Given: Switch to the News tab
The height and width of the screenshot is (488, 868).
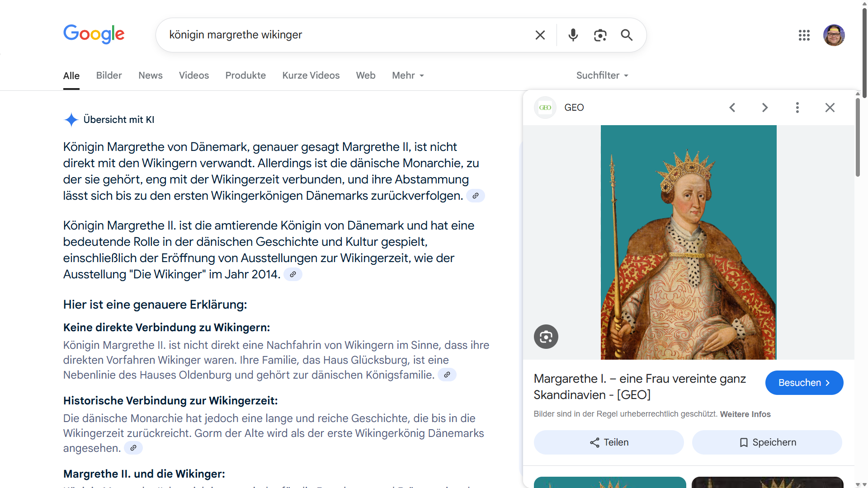Looking at the screenshot, I should point(151,75).
